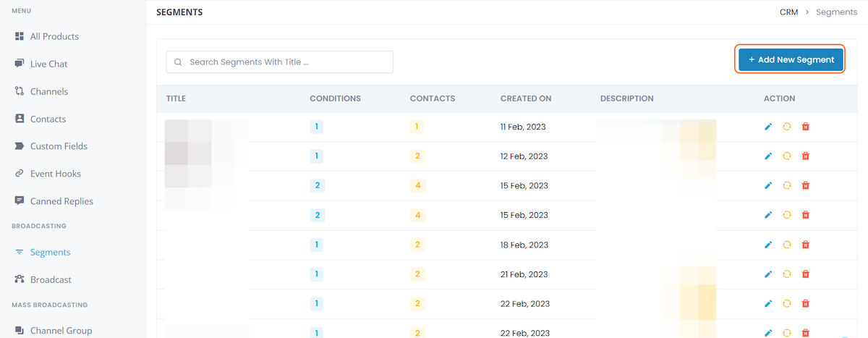Click the Add New Segment button
This screenshot has height=338, width=868.
(791, 60)
